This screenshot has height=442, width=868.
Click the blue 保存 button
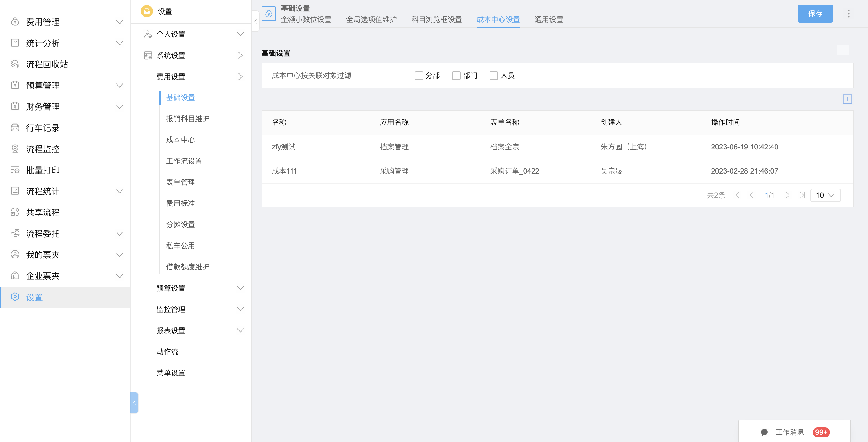pos(815,14)
